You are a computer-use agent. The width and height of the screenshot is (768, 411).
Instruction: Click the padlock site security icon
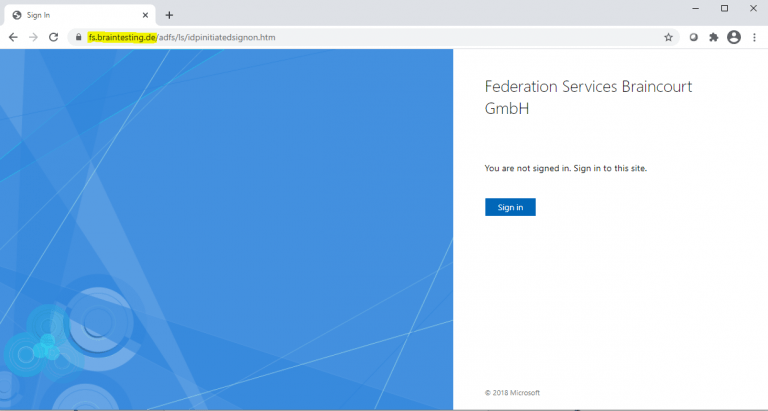[x=78, y=37]
